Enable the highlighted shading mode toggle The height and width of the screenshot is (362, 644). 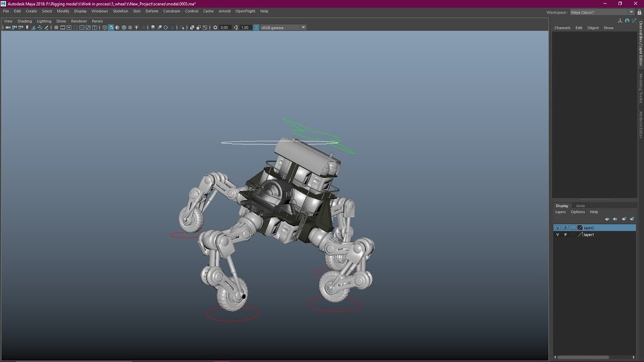point(111,28)
